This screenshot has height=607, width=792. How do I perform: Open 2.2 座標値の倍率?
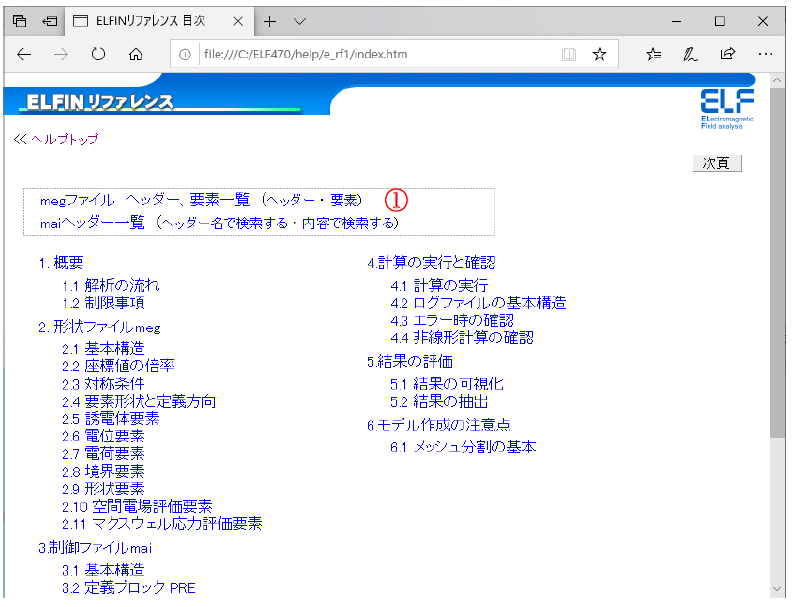pyautogui.click(x=118, y=366)
